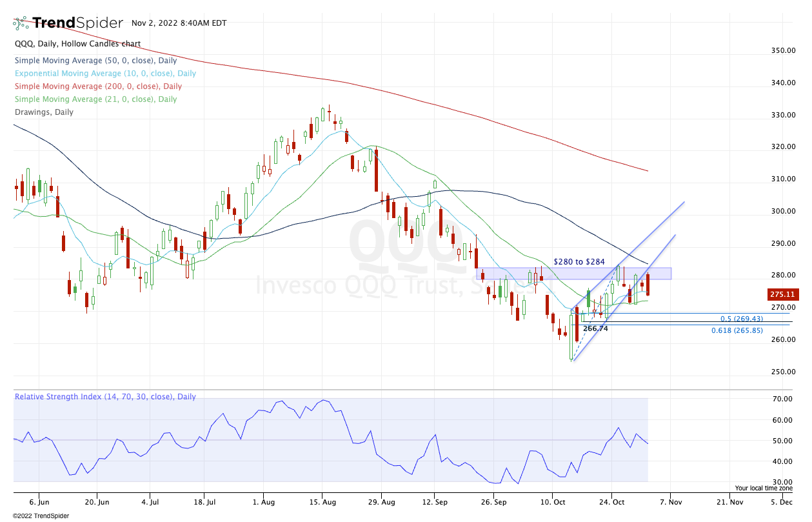The height and width of the screenshot is (522, 812).
Task: Click the TrendSpider logo icon
Action: coord(21,23)
